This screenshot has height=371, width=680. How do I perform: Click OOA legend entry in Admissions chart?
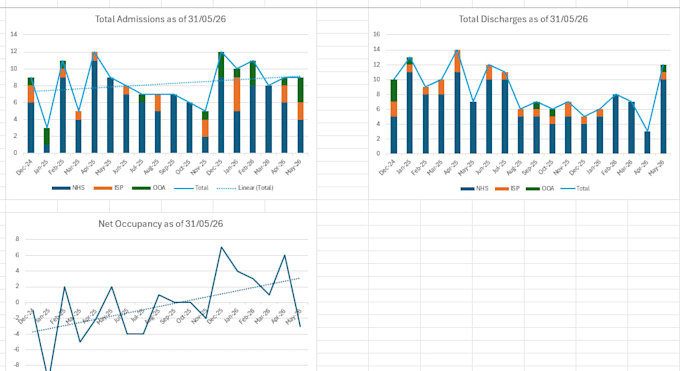click(x=148, y=188)
